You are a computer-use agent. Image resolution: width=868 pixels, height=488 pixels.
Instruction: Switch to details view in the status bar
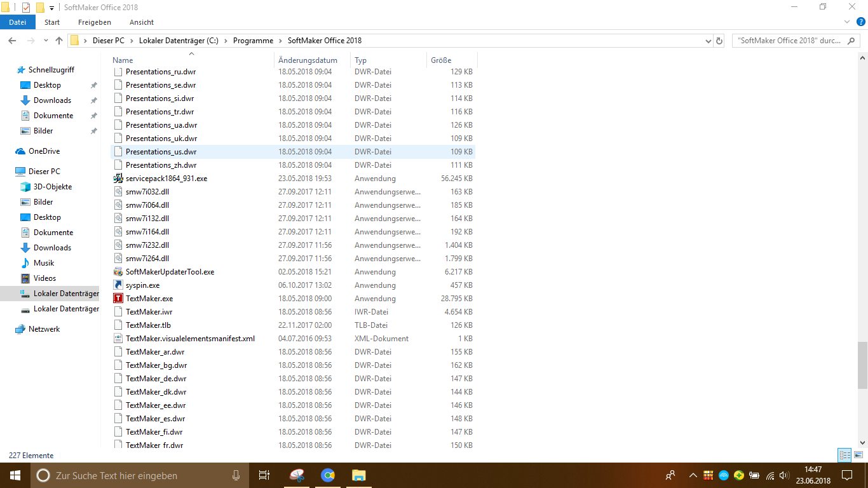844,455
